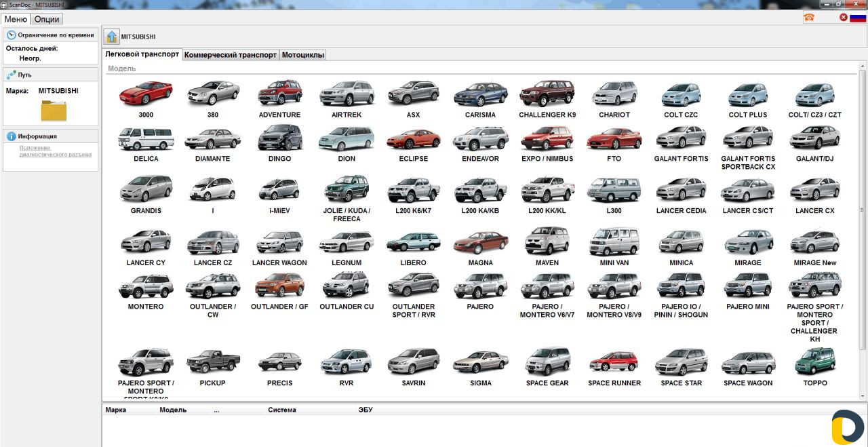Choose the SIGMA sedan

pos(480,362)
